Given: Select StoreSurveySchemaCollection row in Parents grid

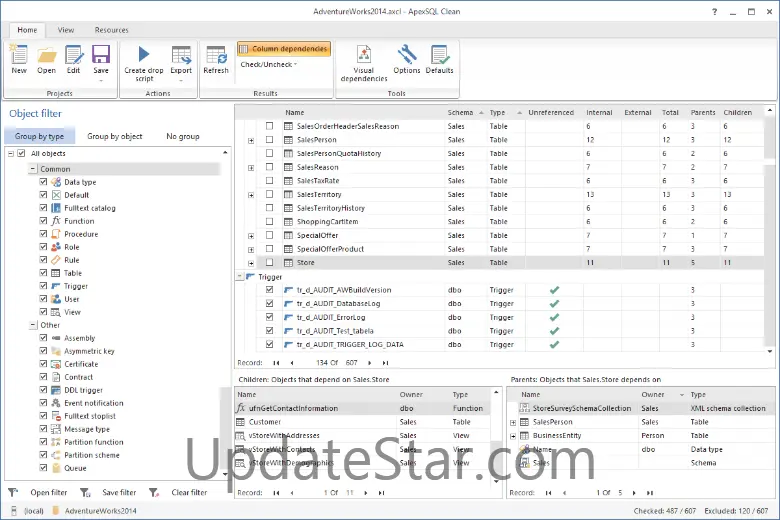Looking at the screenshot, I should [x=641, y=408].
